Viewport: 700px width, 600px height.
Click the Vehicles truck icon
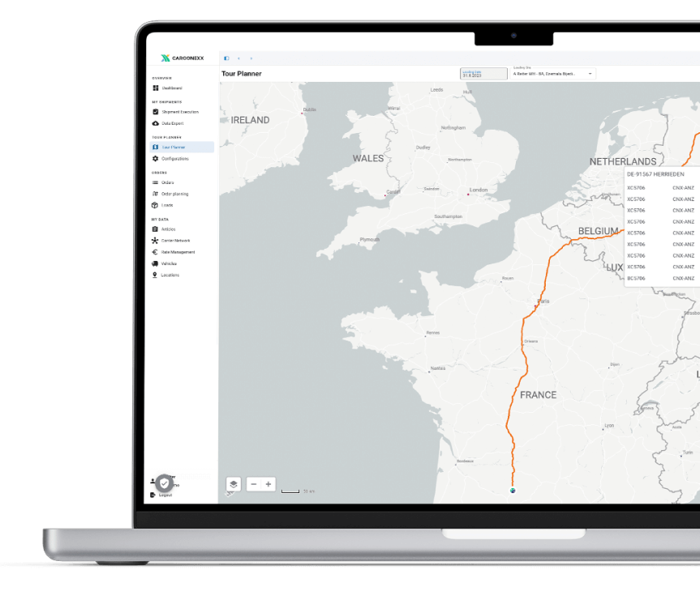[155, 264]
